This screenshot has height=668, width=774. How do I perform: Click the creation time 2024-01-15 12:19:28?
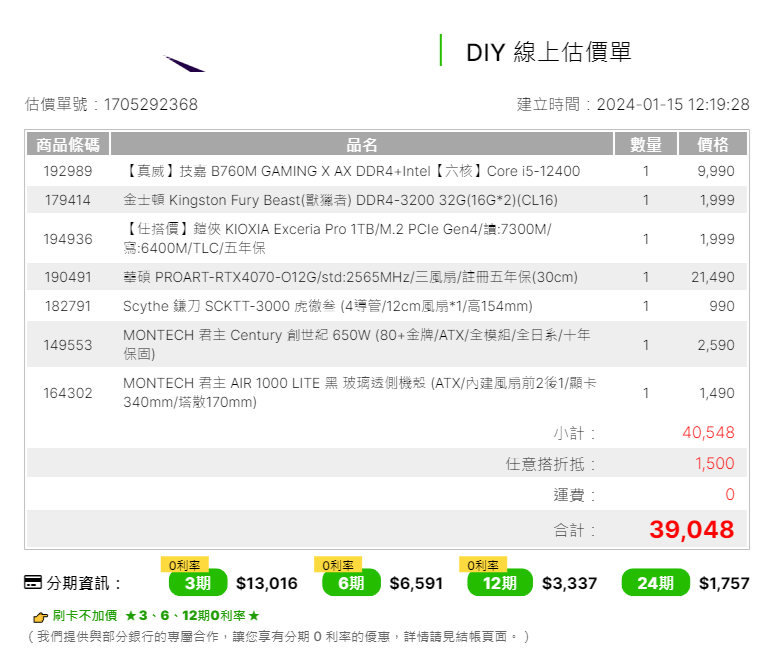pyautogui.click(x=673, y=105)
